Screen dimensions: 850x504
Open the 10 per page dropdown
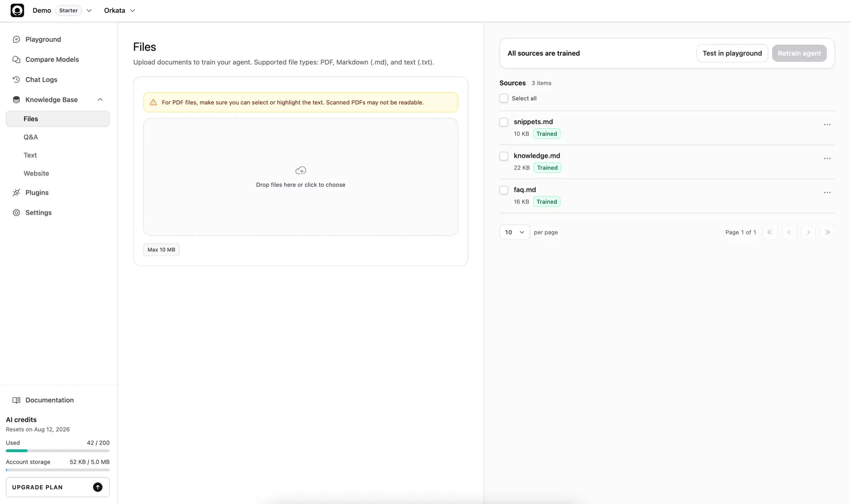pos(514,232)
